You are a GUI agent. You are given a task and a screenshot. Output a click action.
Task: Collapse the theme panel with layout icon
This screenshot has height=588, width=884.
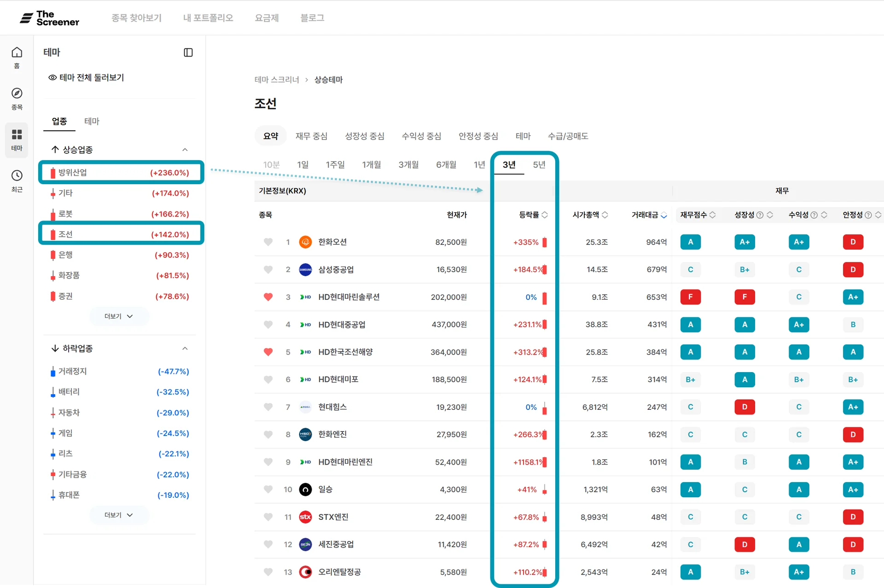click(188, 52)
